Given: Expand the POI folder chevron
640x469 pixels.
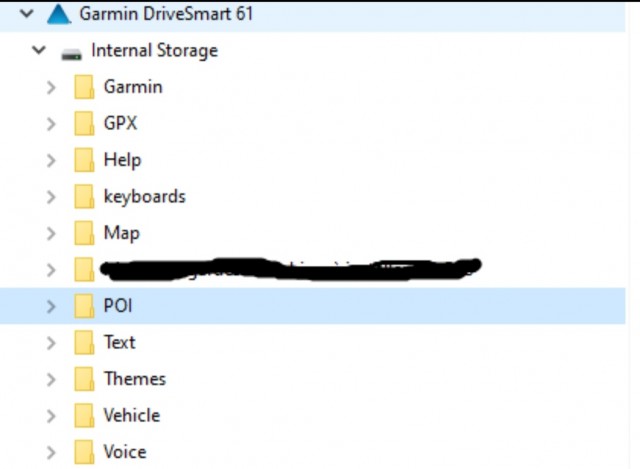Looking at the screenshot, I should (x=51, y=307).
